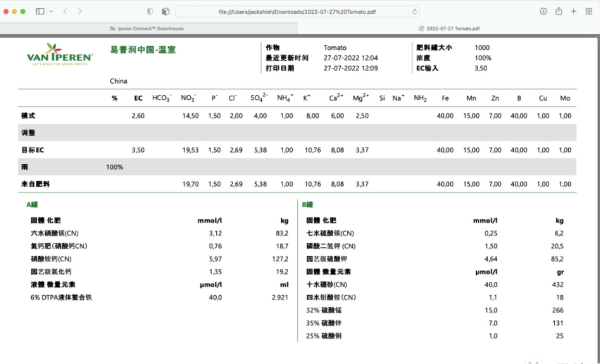This screenshot has height=364, width=600.
Task: Go forward to the next page
Action: (79, 11)
